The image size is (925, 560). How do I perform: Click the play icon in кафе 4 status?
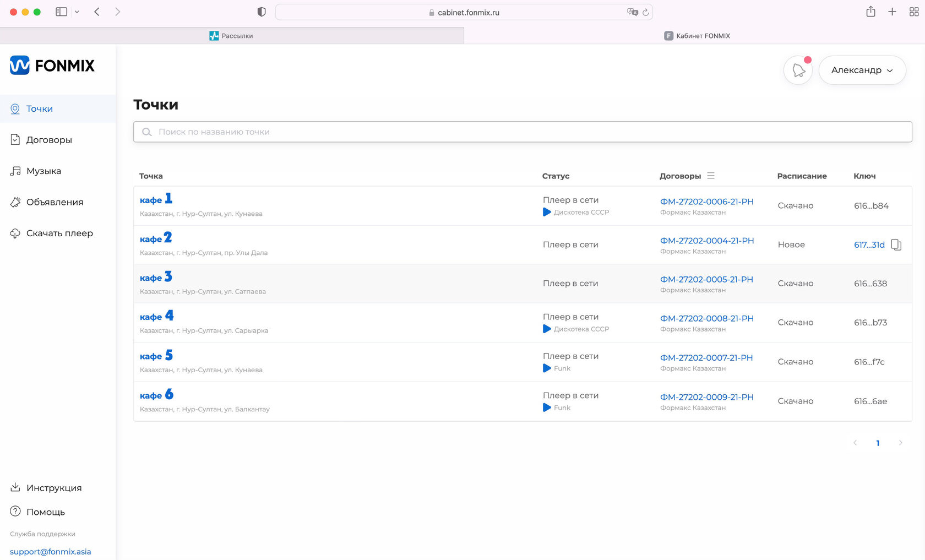point(547,329)
